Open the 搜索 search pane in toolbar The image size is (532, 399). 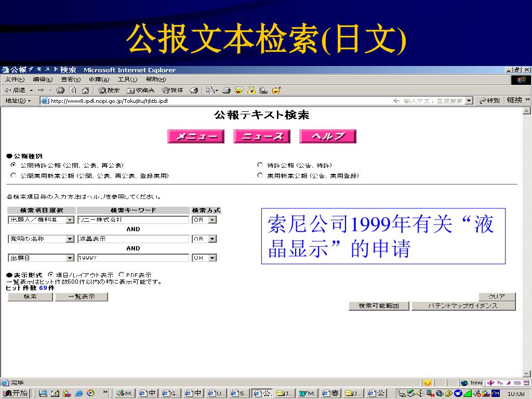tap(109, 90)
